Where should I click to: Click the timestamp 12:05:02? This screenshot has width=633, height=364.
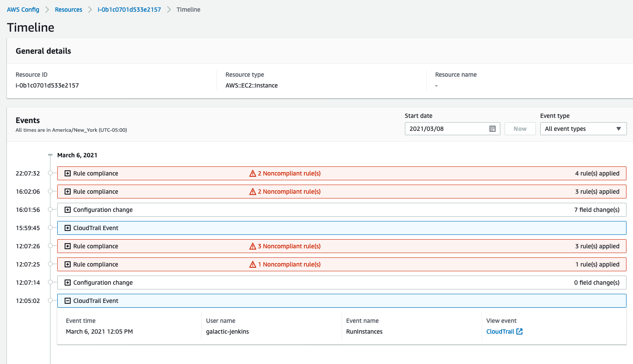[x=28, y=301]
